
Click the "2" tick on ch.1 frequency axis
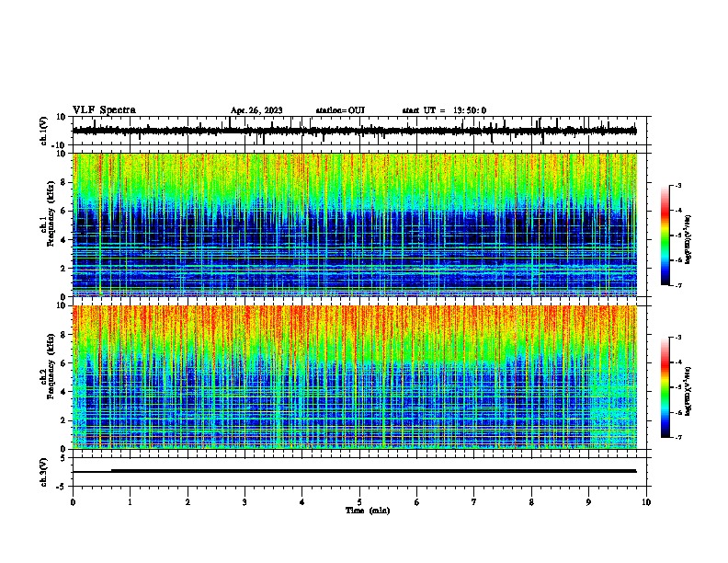tap(64, 269)
